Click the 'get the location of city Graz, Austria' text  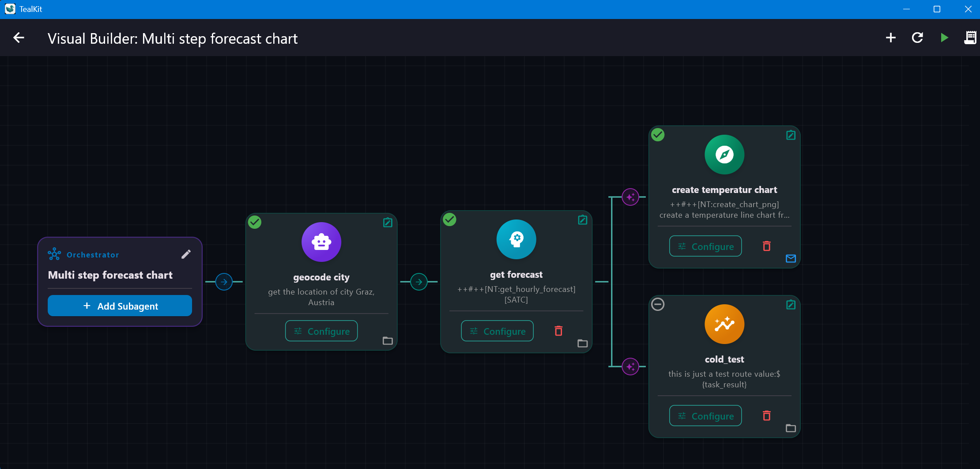click(321, 297)
